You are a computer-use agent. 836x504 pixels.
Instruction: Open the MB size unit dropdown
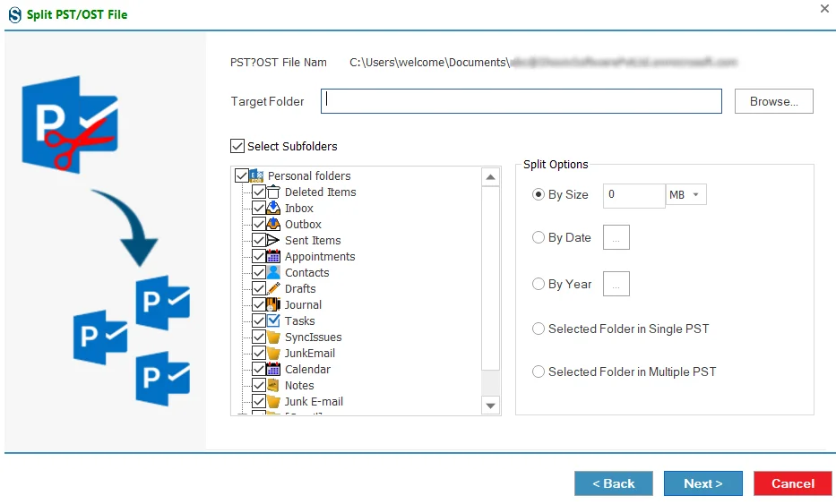pos(686,194)
